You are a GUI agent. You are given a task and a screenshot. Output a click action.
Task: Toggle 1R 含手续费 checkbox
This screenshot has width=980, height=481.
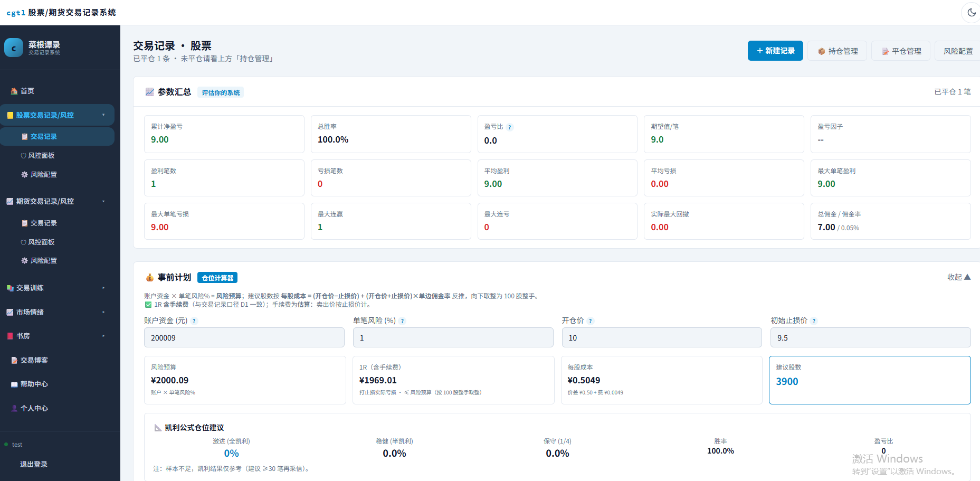[x=148, y=305]
